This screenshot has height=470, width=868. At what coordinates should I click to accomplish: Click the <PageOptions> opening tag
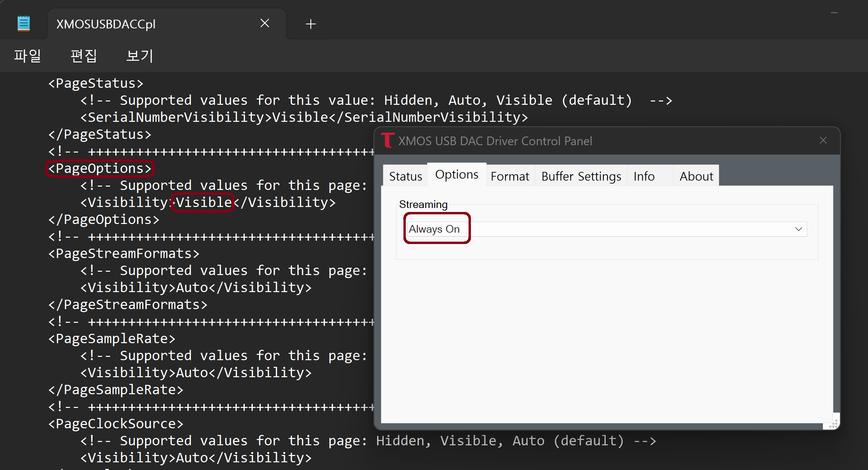tap(100, 168)
